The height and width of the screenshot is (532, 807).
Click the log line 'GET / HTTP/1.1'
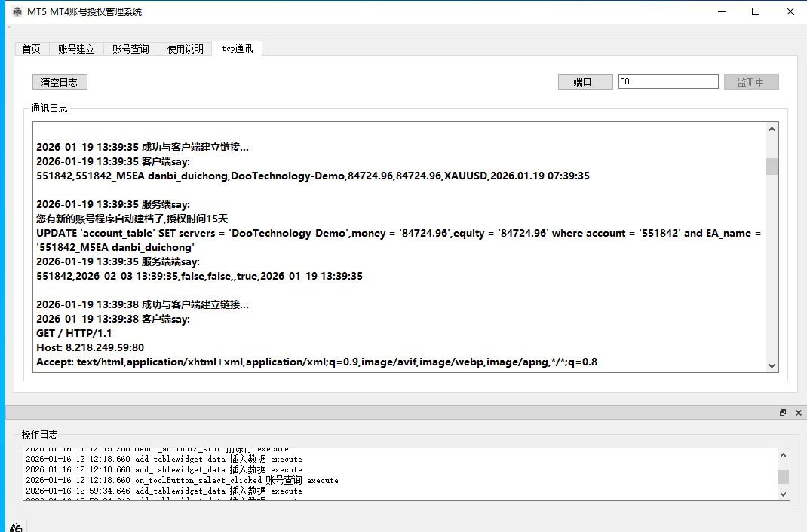pyautogui.click(x=74, y=333)
